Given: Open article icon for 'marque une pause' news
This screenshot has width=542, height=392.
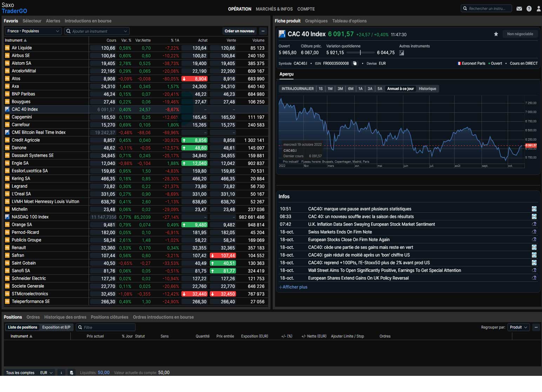Looking at the screenshot, I should 534,209.
